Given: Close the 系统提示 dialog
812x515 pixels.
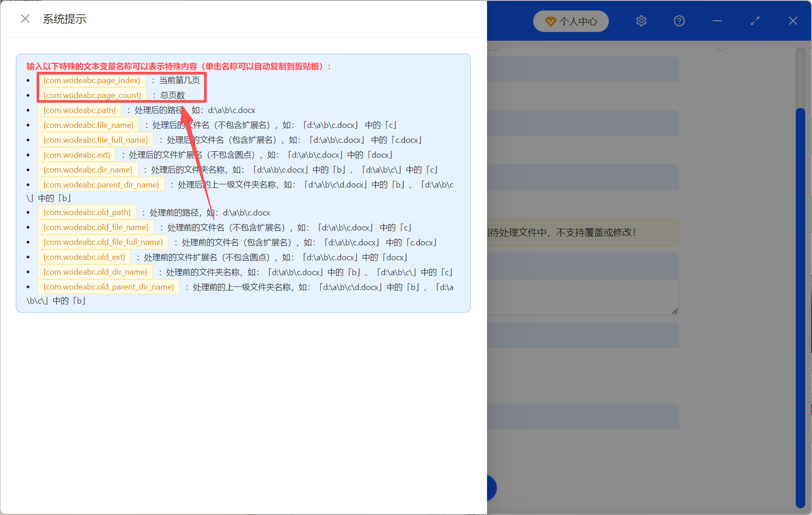Looking at the screenshot, I should coord(25,18).
